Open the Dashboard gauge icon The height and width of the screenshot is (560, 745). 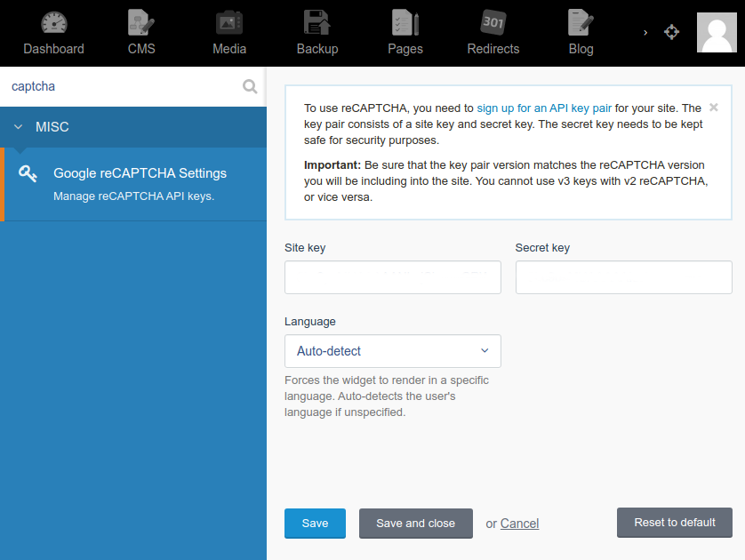point(53,23)
